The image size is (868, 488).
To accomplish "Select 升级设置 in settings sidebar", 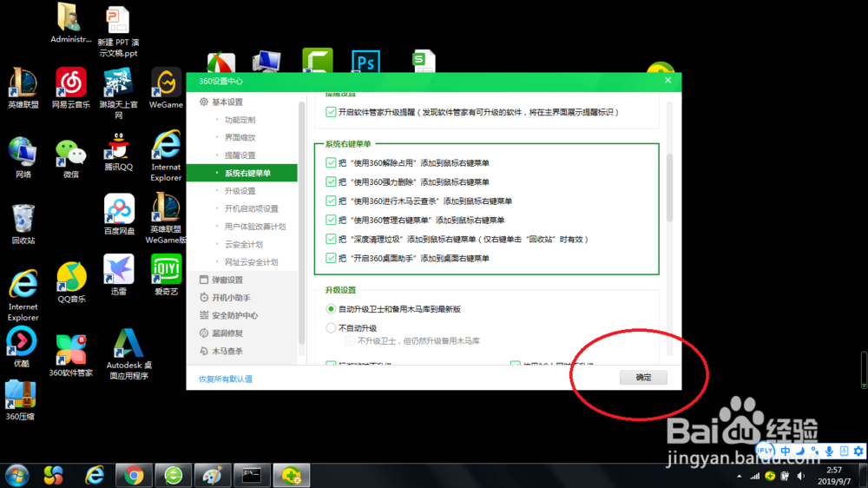I will coord(242,190).
